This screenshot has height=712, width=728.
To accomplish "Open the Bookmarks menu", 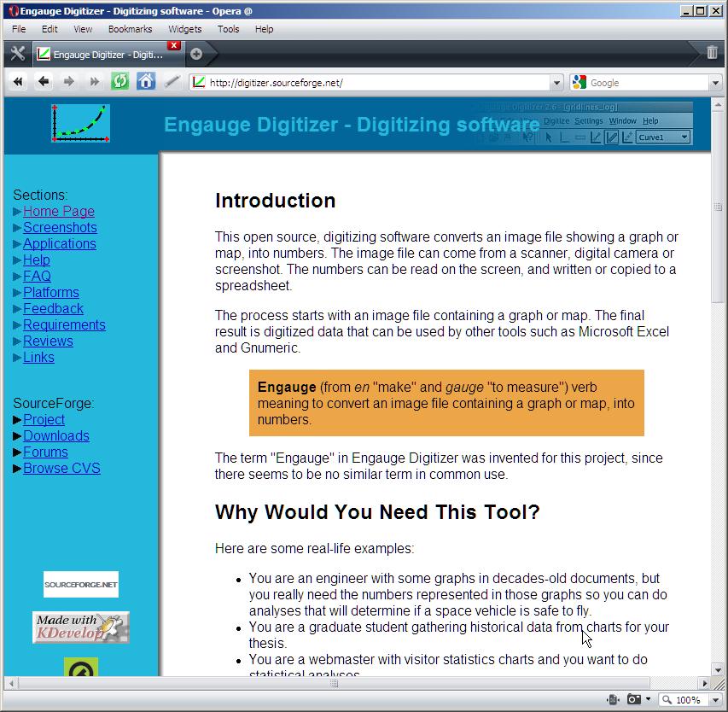I will 130,29.
